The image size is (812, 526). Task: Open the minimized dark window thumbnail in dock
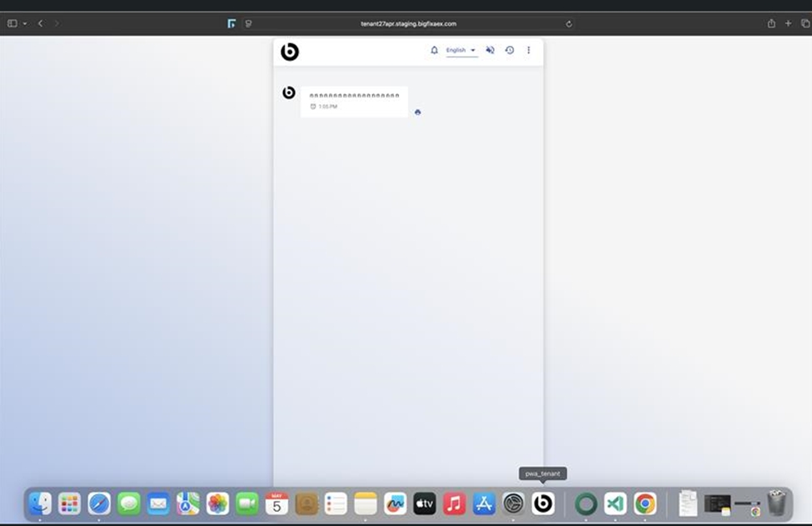(718, 503)
